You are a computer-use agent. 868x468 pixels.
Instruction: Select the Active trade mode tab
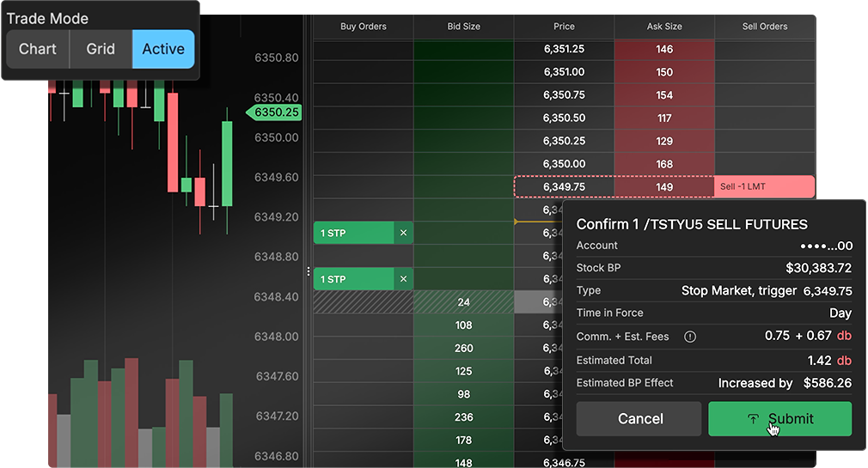pyautogui.click(x=163, y=49)
